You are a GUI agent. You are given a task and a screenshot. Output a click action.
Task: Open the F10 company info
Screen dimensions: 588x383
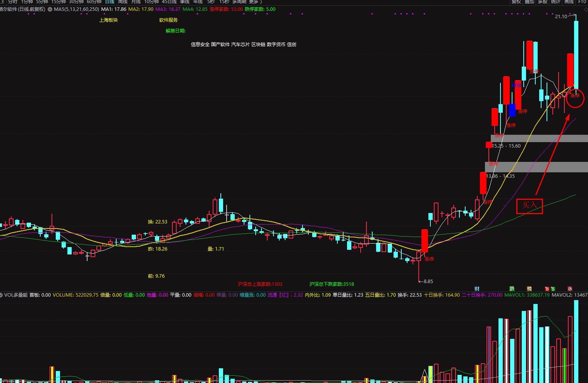tap(582, 2)
